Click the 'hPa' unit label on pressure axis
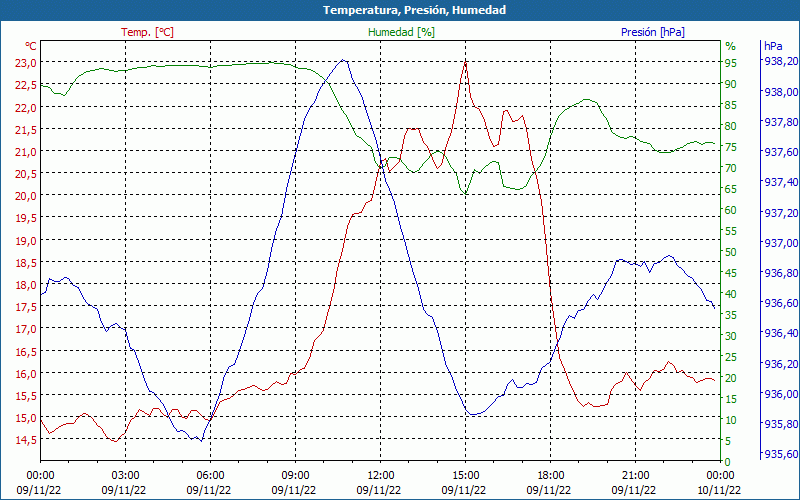The height and width of the screenshot is (500, 800). 773,46
